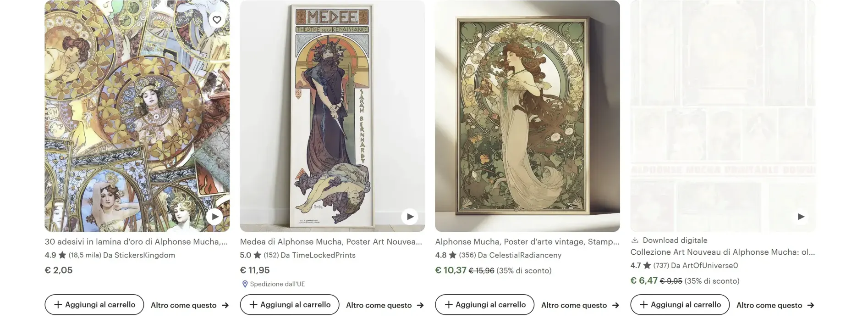
Task: Add ArtOfUniverse0 digital collection to cart
Action: point(680,305)
